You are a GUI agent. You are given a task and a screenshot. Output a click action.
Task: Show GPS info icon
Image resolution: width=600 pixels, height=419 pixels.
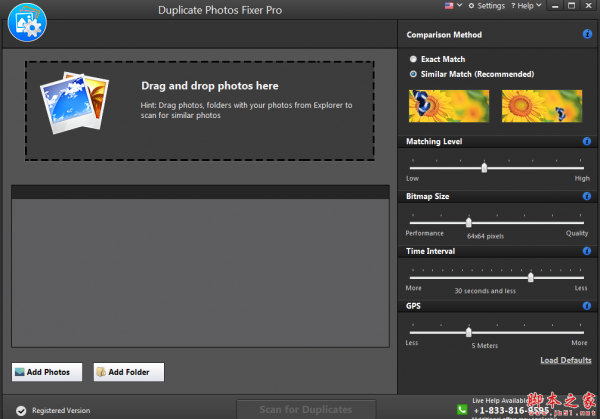pyautogui.click(x=587, y=306)
